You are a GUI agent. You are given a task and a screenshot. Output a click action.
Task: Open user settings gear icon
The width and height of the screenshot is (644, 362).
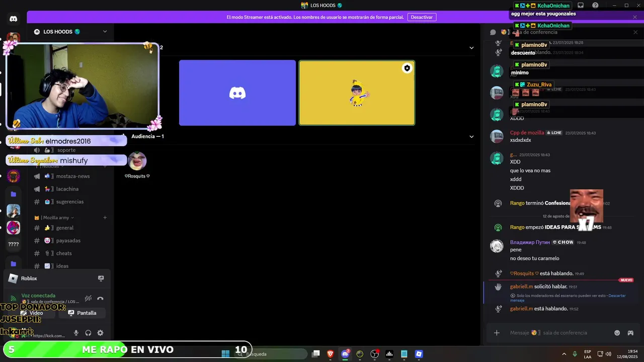pos(100,333)
